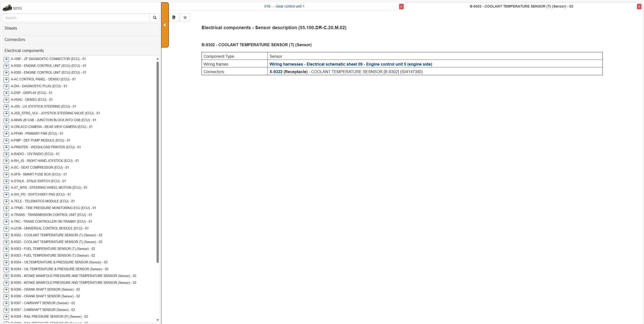Close the Gear control unit 1 tab
Image resolution: width=644 pixels, height=324 pixels.
click(401, 7)
